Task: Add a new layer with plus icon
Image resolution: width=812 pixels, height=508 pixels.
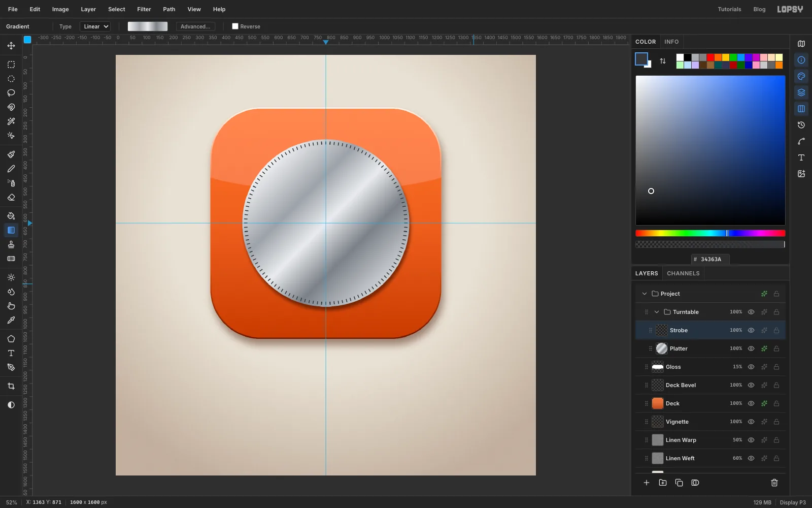Action: tap(647, 483)
